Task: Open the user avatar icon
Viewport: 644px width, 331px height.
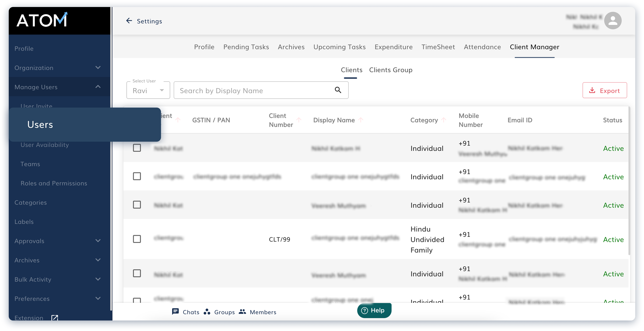Action: pyautogui.click(x=612, y=20)
